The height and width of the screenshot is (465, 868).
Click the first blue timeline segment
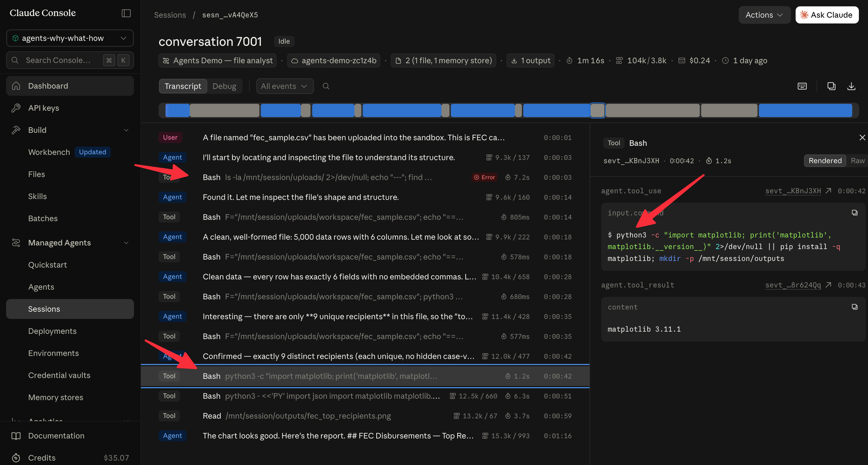[x=177, y=110]
